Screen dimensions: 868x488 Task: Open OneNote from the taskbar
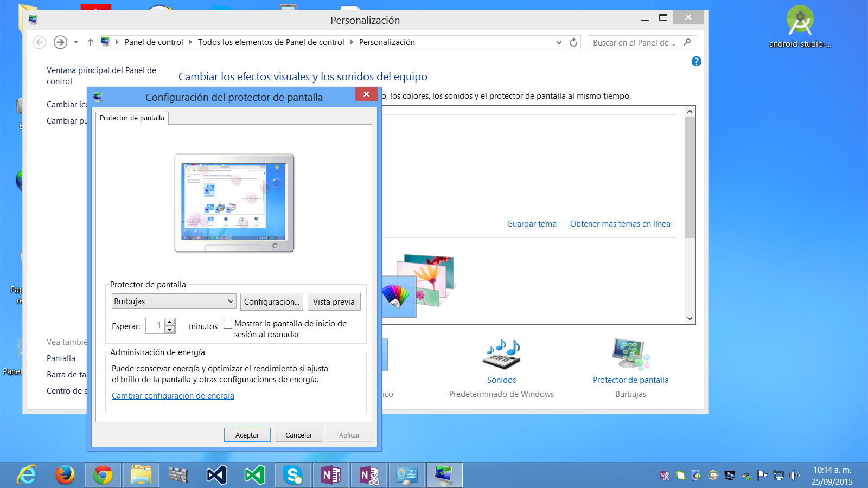tap(331, 476)
